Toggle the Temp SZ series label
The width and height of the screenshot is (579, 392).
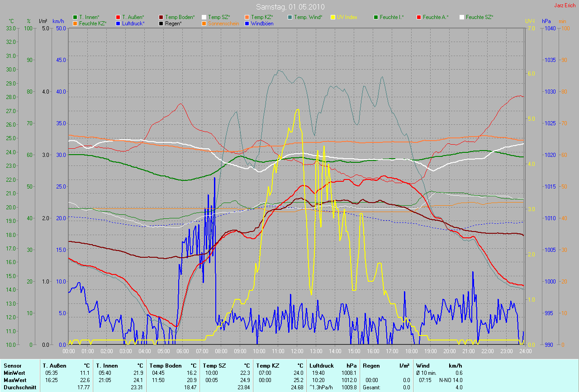[219, 17]
